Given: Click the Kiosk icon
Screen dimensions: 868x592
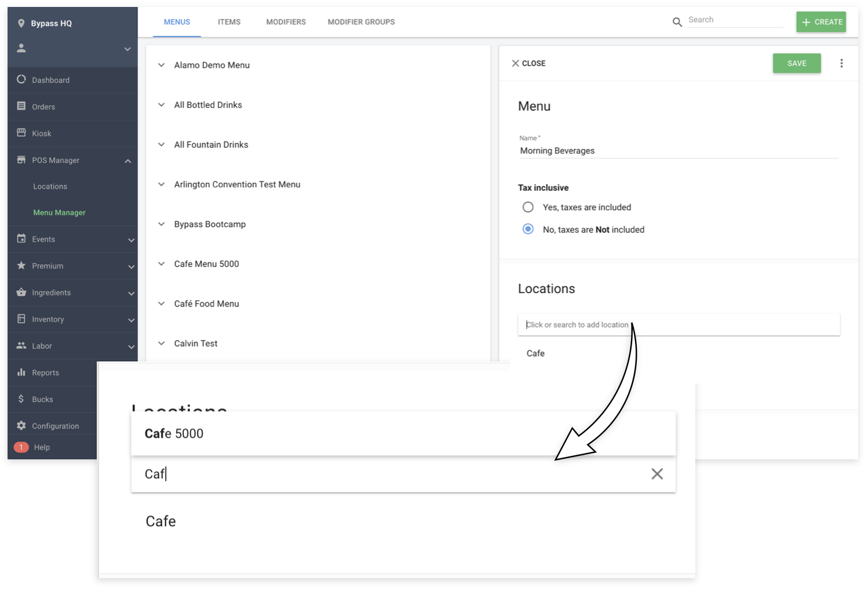Looking at the screenshot, I should (x=21, y=133).
